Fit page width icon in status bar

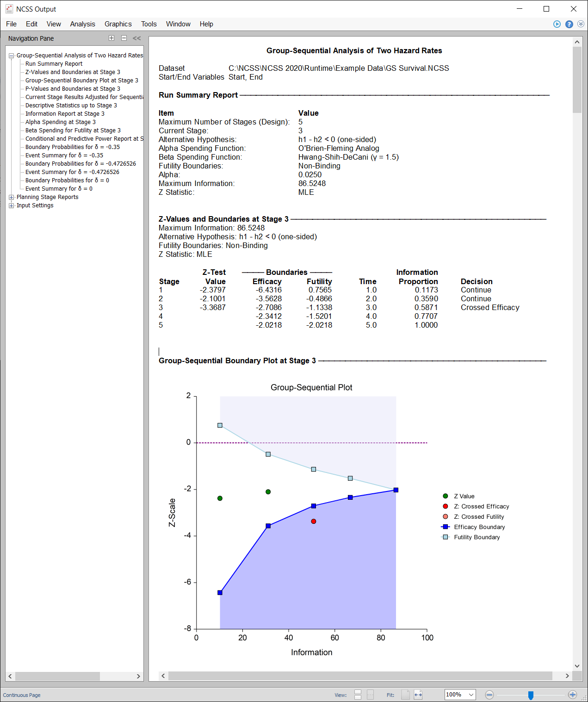click(x=418, y=695)
